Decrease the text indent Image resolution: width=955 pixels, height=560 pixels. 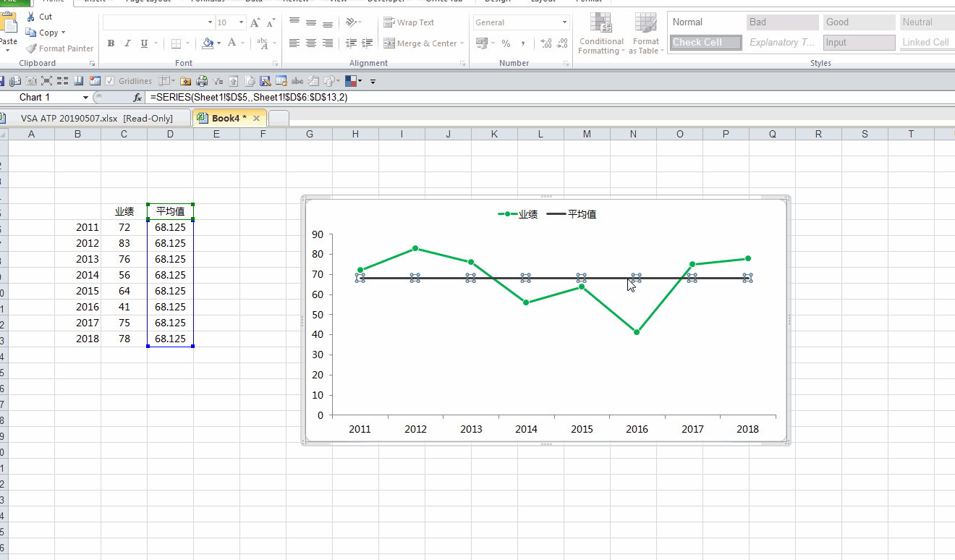352,43
